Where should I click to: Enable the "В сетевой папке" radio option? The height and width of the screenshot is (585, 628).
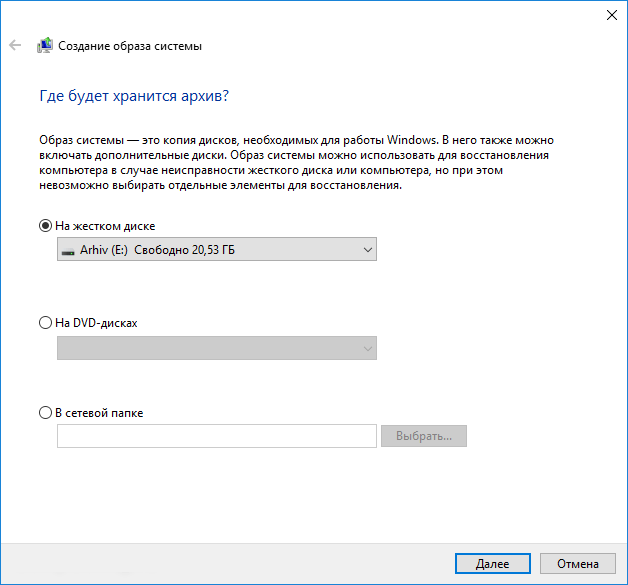pos(45,412)
